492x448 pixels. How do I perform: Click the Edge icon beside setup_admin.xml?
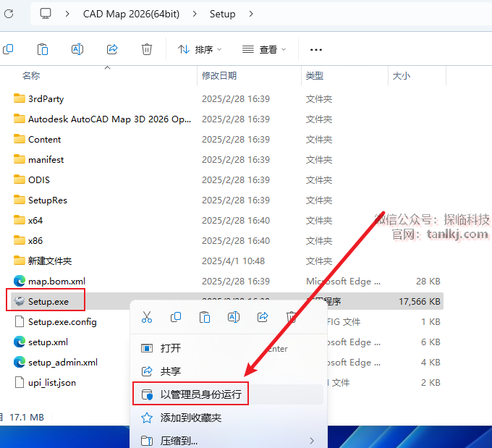20,362
